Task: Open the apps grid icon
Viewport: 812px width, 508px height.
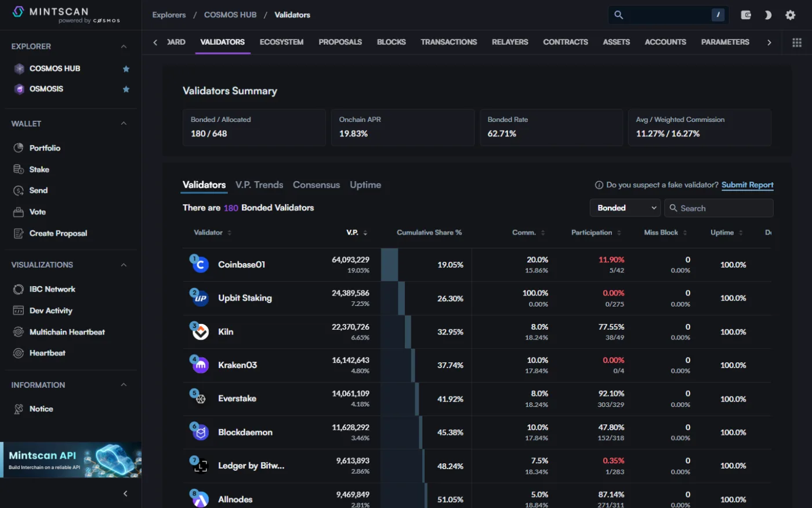Action: click(x=797, y=42)
